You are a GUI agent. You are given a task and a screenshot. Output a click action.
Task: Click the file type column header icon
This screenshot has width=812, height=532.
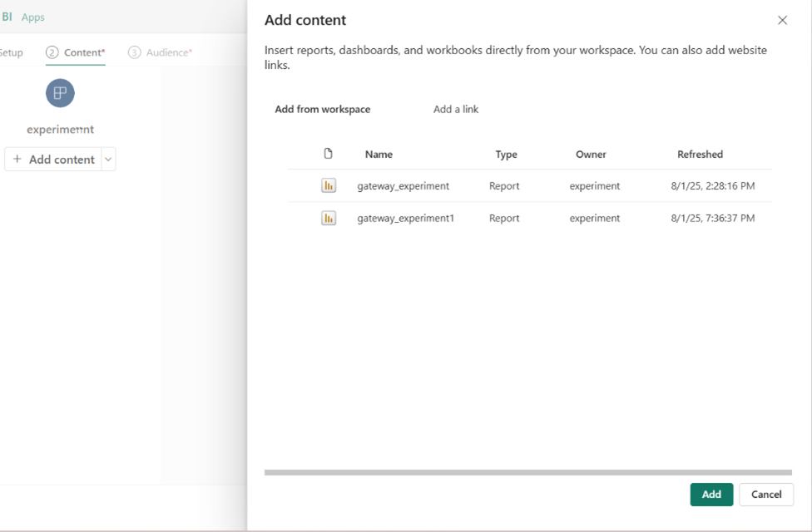point(328,154)
